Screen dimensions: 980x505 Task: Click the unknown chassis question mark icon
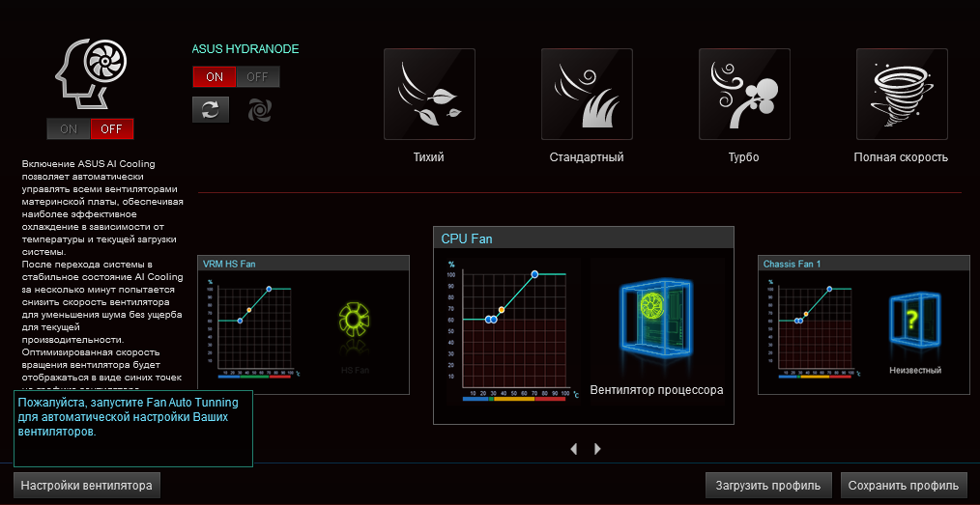[914, 323]
